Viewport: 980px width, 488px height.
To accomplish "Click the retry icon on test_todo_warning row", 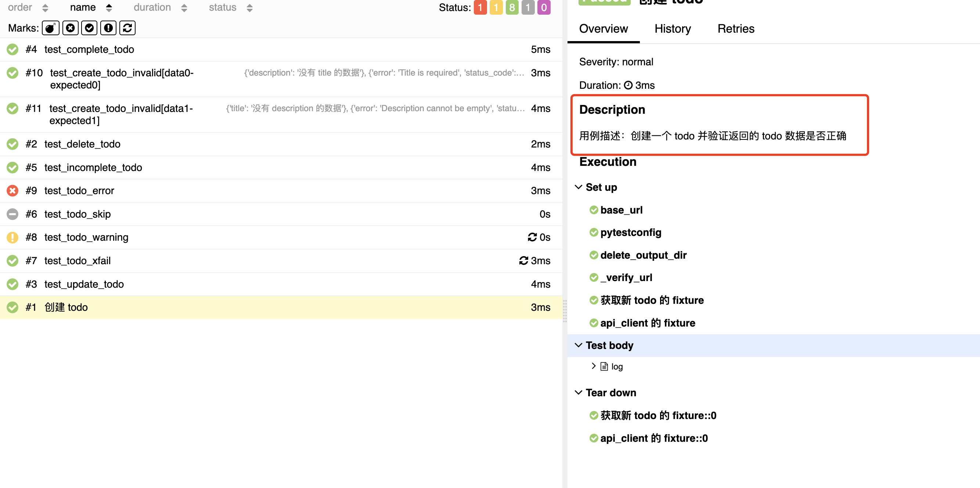I will pos(532,237).
